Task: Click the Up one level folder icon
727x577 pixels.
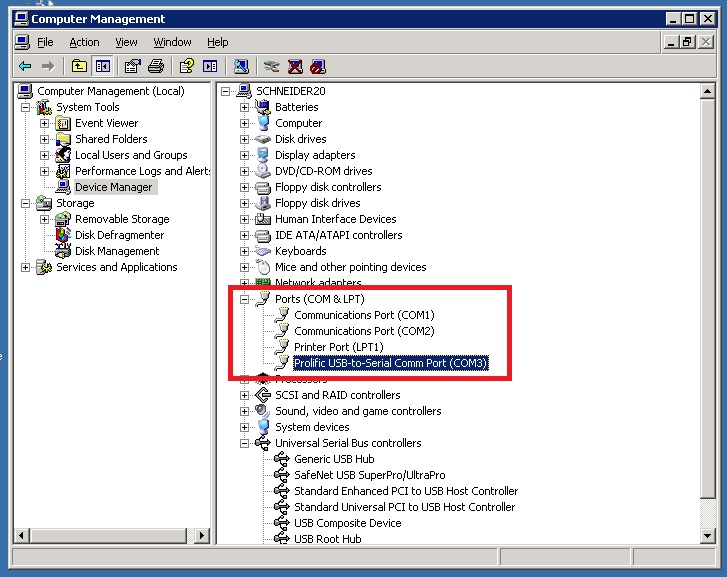Action: [78, 67]
